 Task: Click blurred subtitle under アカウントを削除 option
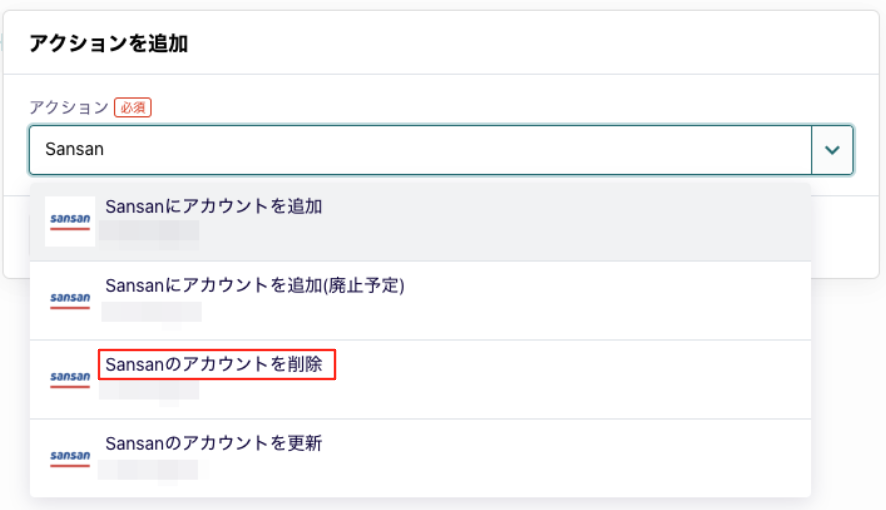coord(149,391)
